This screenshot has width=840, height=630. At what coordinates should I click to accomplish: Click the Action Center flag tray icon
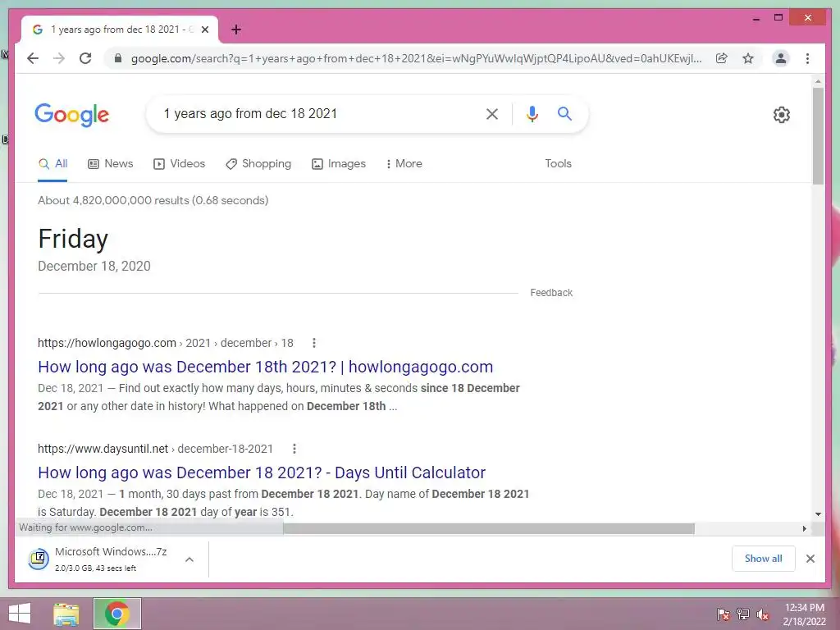(x=723, y=614)
